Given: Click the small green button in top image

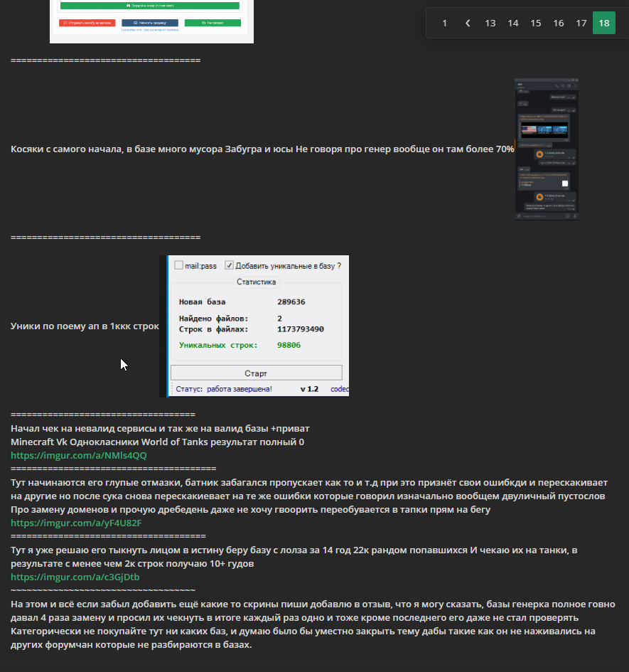Looking at the screenshot, I should point(213,23).
